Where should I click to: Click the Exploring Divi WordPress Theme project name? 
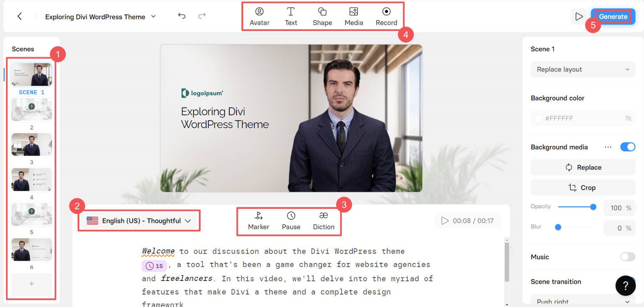tap(95, 17)
